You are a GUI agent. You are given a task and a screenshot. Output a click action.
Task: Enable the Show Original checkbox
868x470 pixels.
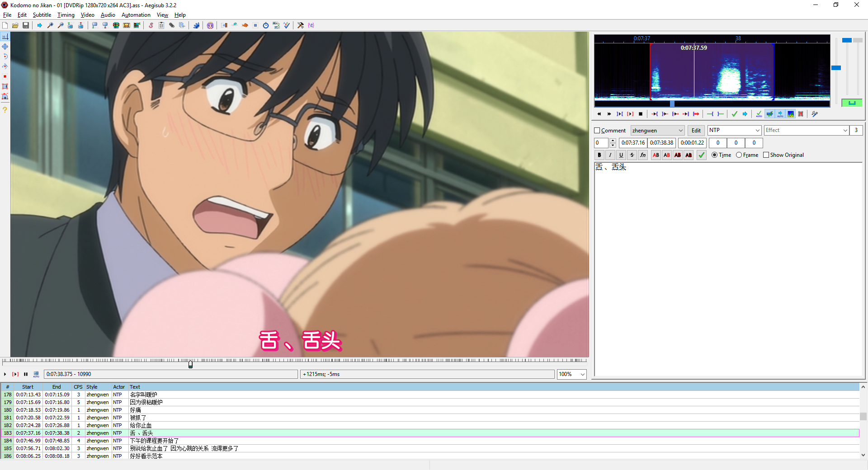[766, 155]
